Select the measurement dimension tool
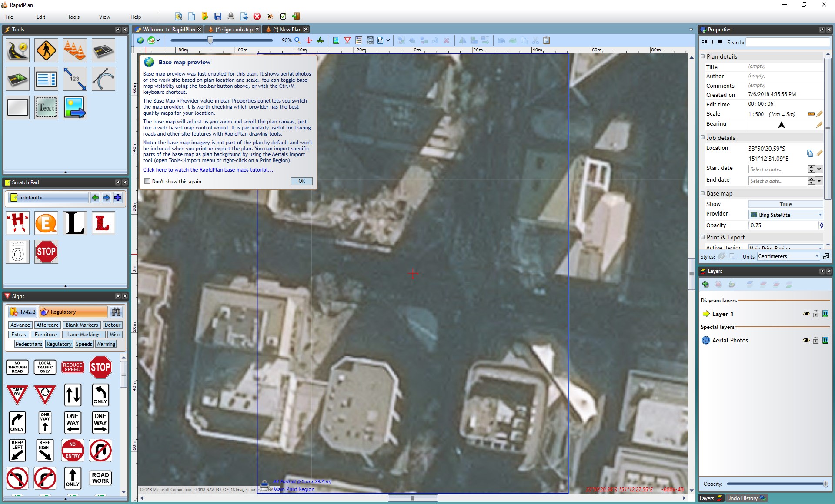The height and width of the screenshot is (504, 835). pos(75,79)
